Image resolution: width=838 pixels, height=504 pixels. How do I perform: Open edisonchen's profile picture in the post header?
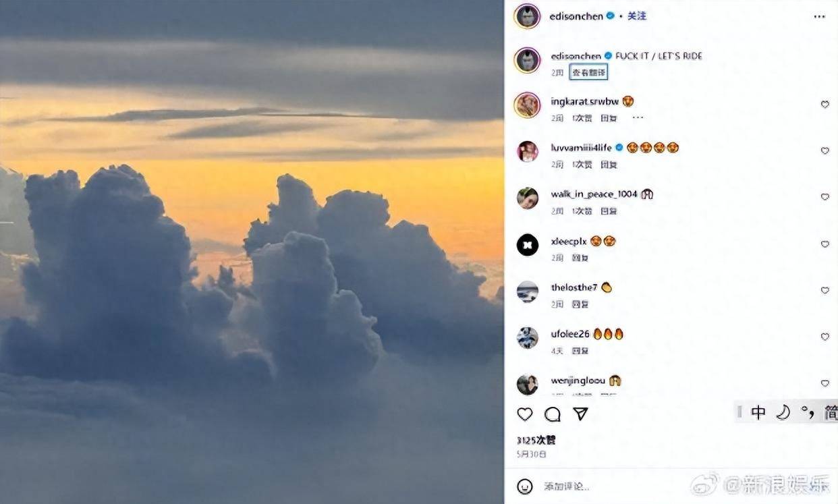pos(527,16)
